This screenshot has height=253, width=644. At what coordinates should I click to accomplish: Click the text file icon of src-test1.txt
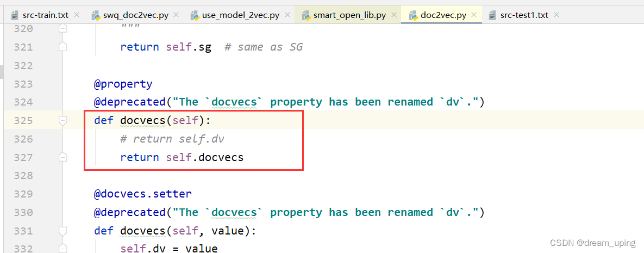tap(492, 16)
